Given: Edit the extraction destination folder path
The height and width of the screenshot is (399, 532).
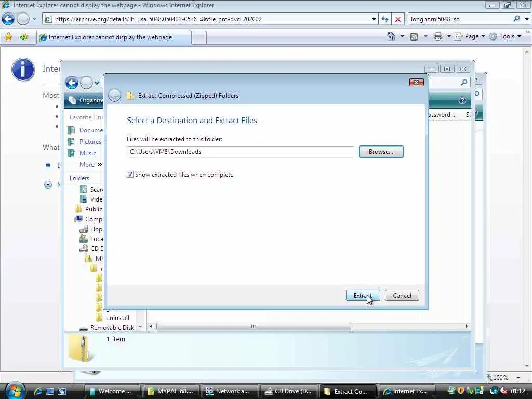Looking at the screenshot, I should point(240,152).
